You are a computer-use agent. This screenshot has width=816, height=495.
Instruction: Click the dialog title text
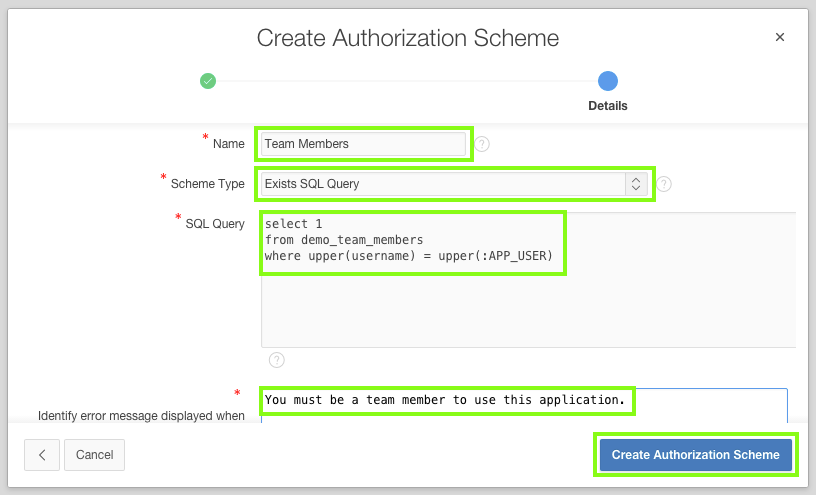(408, 38)
